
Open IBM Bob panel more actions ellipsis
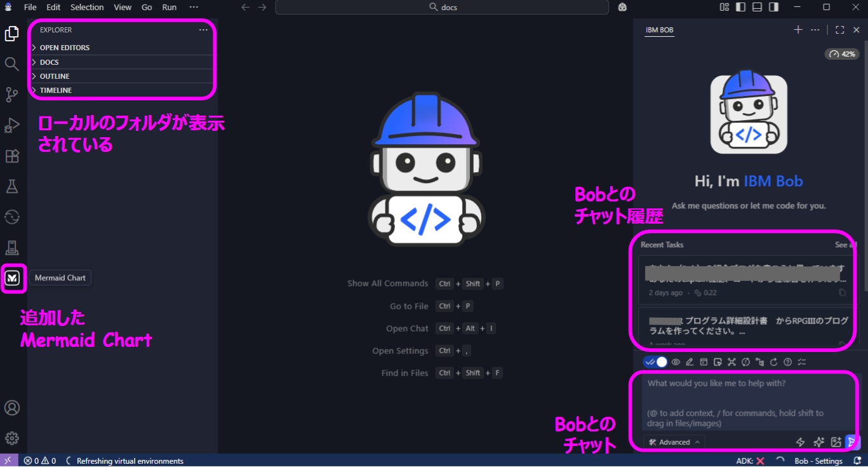(x=815, y=30)
